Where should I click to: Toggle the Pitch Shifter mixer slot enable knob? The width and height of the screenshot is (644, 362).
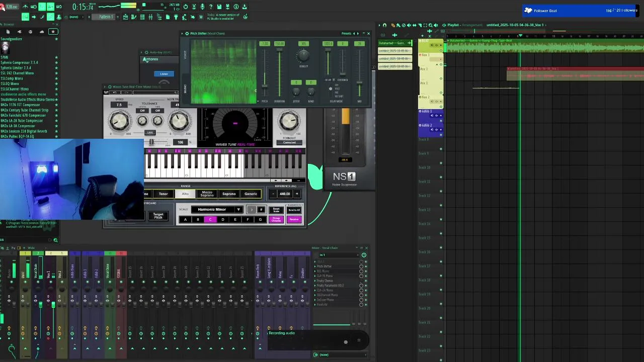(x=361, y=266)
